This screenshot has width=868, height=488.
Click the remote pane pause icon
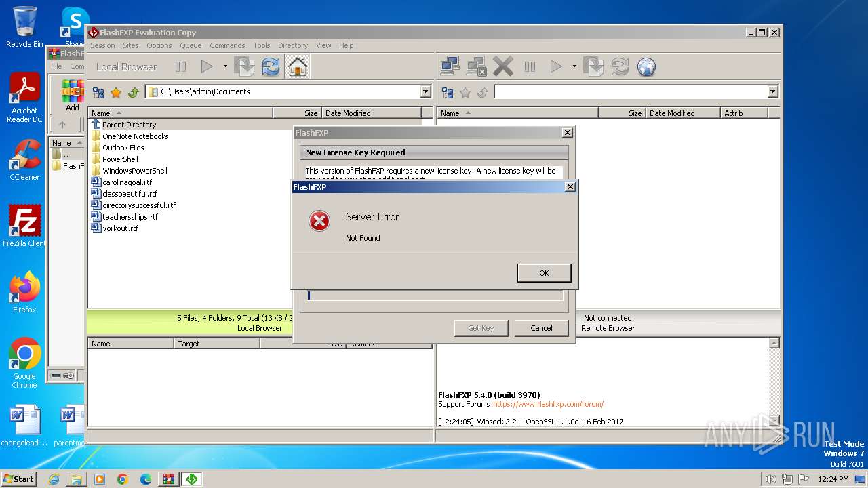pyautogui.click(x=530, y=66)
